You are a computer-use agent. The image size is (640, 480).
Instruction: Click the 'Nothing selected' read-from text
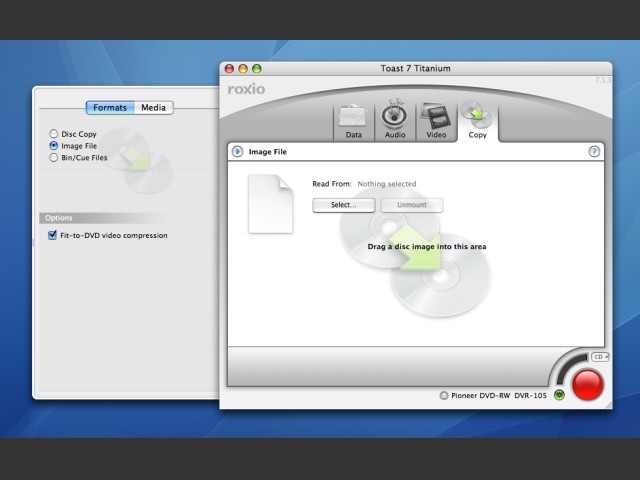[x=387, y=184]
